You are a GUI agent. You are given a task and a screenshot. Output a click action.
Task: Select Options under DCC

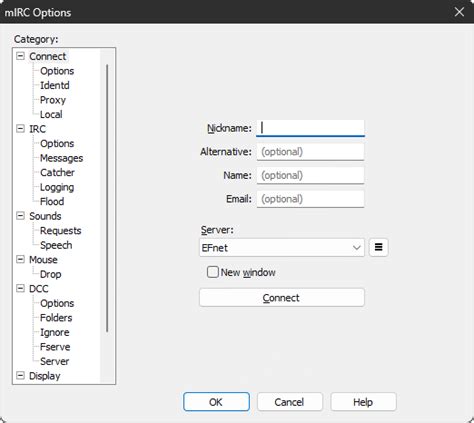coord(57,303)
